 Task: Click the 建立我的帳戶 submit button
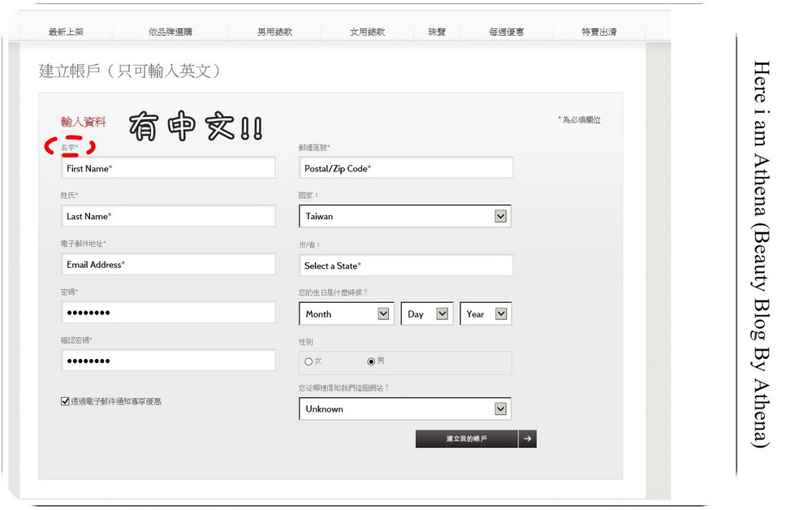coord(467,439)
